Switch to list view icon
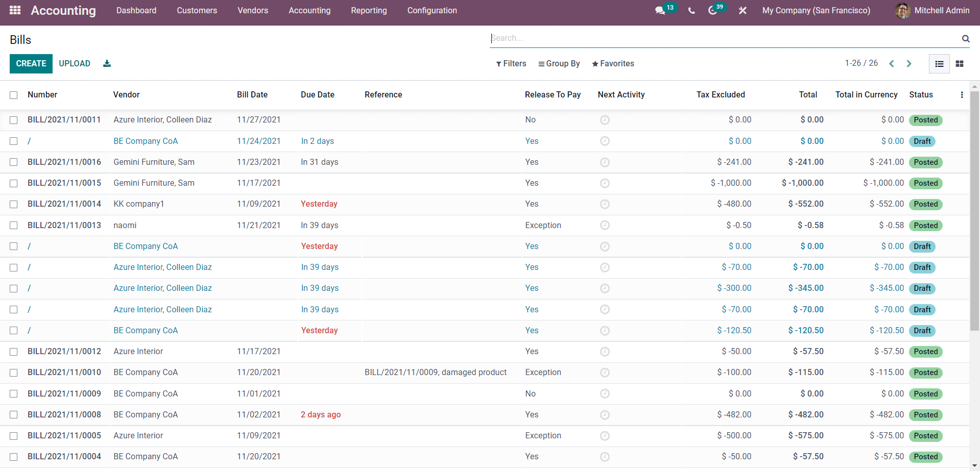The image size is (980, 471). coord(939,64)
